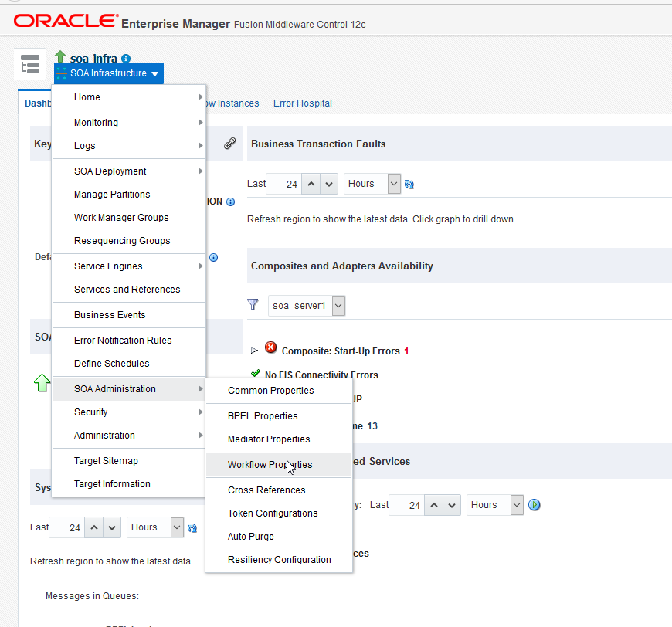The height and width of the screenshot is (627, 672).
Task: Open the SOA Deployment submenu
Action: click(x=128, y=171)
